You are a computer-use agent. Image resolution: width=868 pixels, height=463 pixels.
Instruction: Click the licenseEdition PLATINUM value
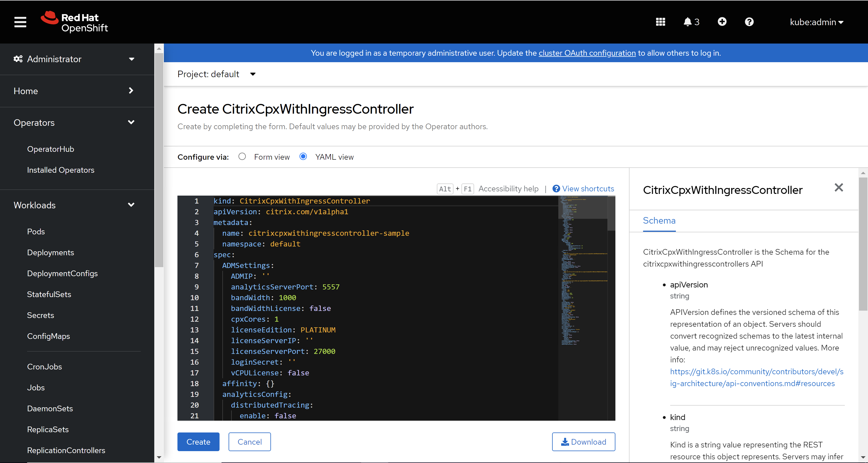[318, 330]
